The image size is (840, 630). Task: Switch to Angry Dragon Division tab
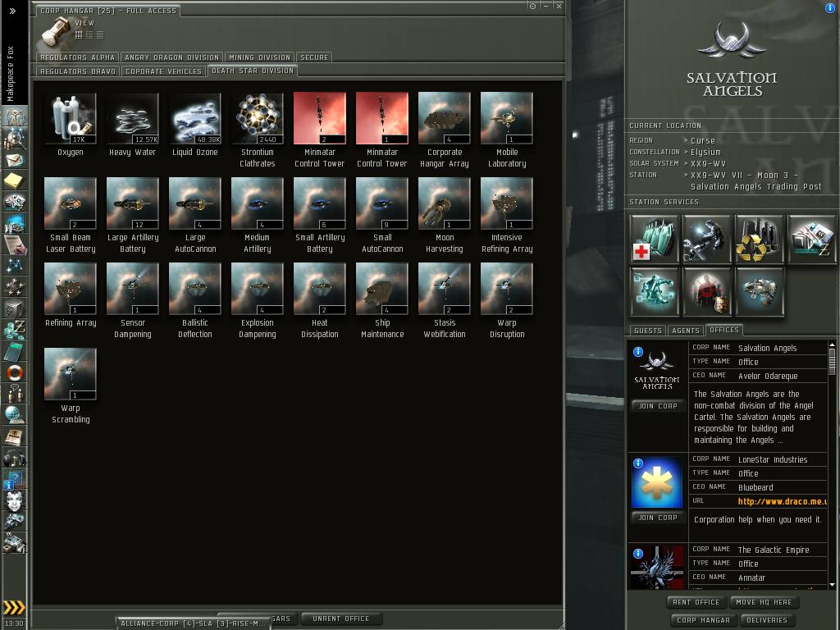point(172,57)
